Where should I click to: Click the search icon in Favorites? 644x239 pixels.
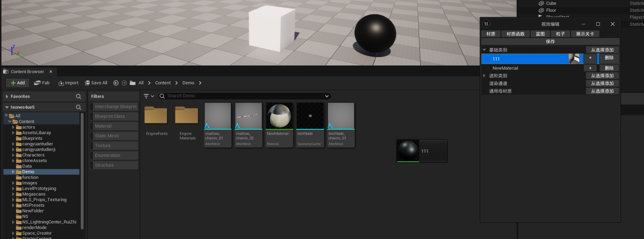pyautogui.click(x=78, y=96)
